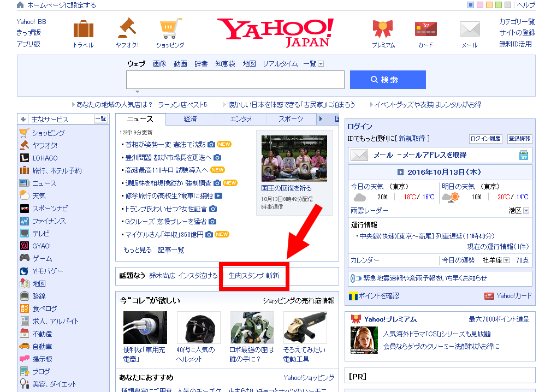Open the power tool product thumbnail
The height and width of the screenshot is (392, 545).
pos(305,328)
